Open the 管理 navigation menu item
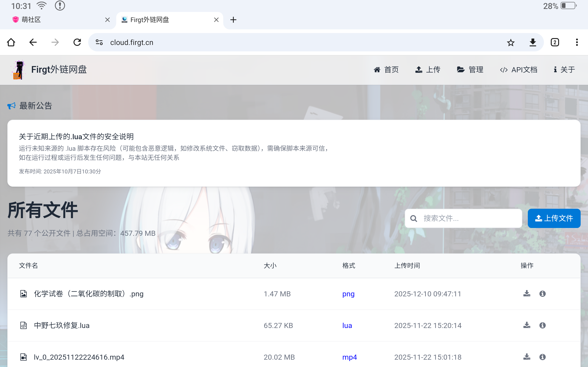The image size is (588, 367). [x=470, y=70]
